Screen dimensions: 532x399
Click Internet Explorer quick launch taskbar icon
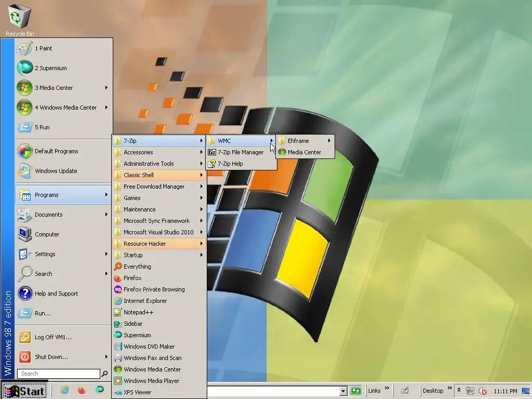pyautogui.click(x=64, y=390)
